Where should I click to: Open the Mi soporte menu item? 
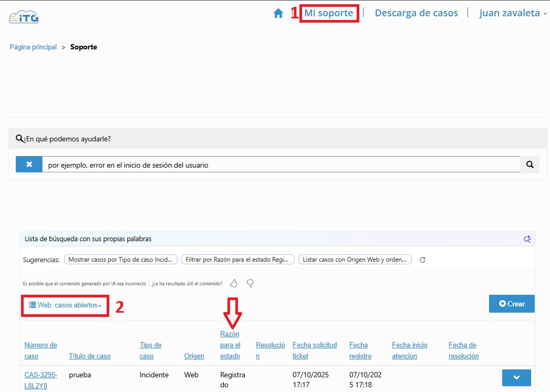click(329, 13)
